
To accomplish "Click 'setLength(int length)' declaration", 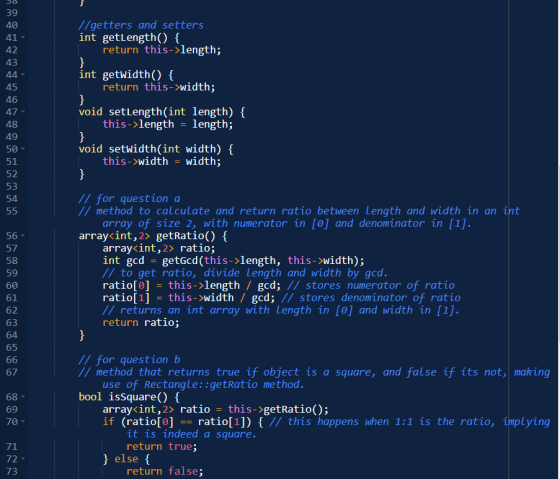I will pyautogui.click(x=171, y=112).
